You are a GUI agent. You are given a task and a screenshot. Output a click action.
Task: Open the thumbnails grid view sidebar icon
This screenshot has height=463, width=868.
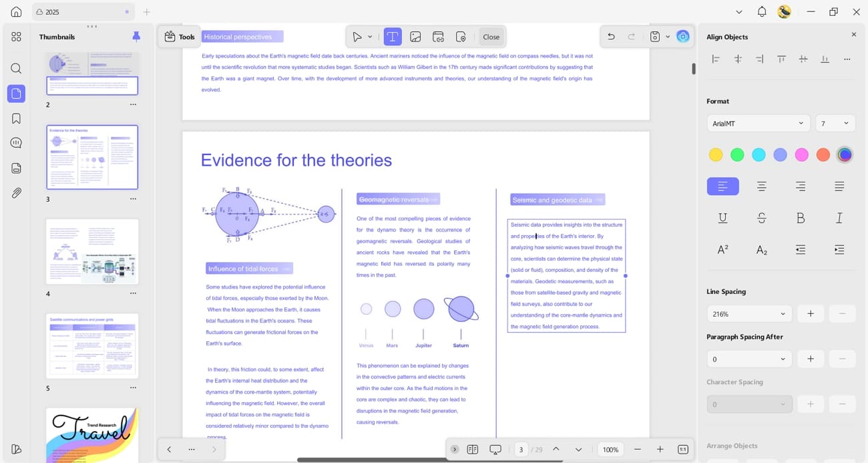[16, 37]
